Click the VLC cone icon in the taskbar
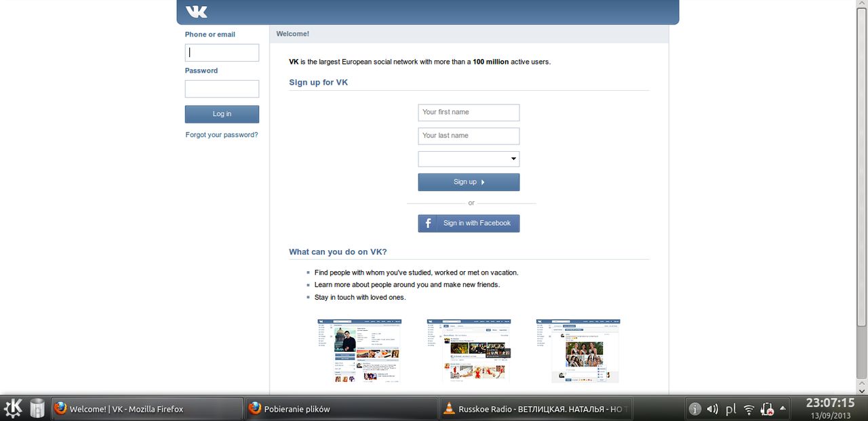 click(x=449, y=409)
